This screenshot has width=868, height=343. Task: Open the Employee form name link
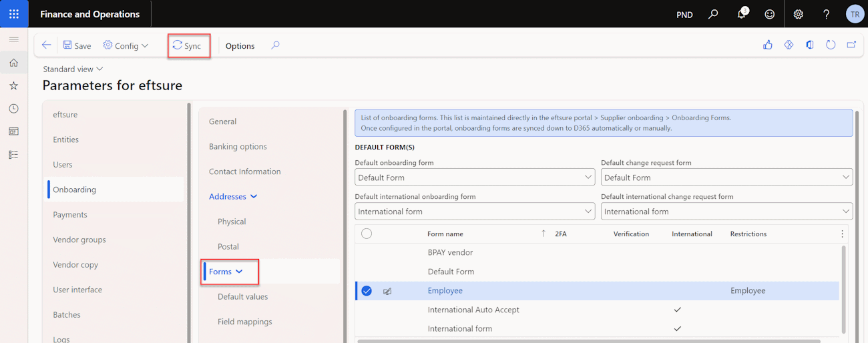point(445,291)
